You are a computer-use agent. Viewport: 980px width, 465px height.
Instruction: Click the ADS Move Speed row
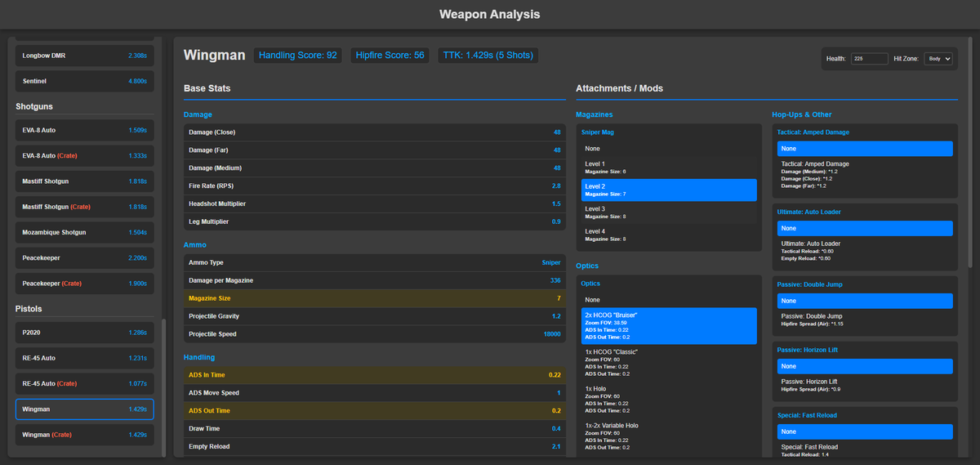375,393
